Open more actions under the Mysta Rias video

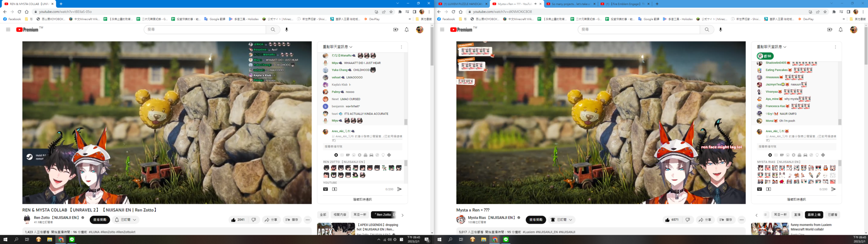click(742, 220)
